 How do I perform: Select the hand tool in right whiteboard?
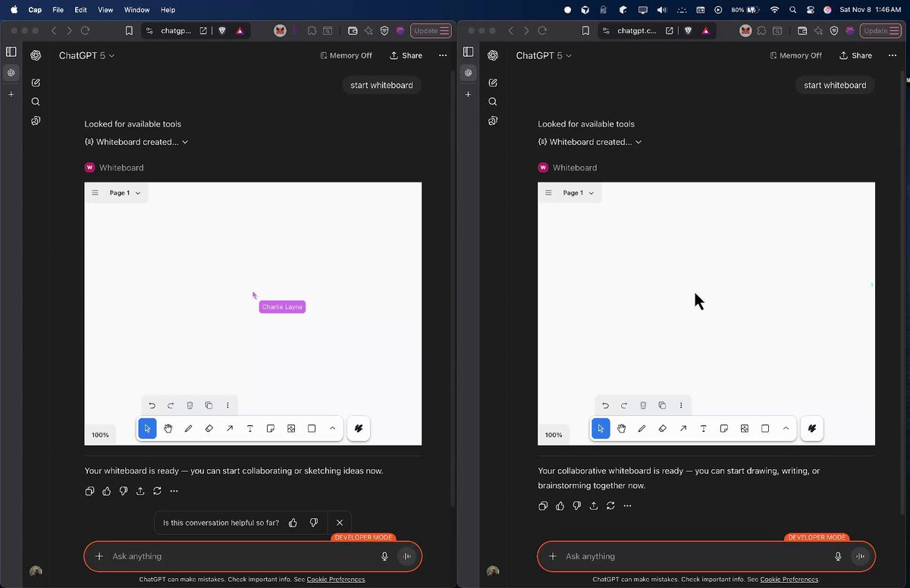pyautogui.click(x=621, y=428)
